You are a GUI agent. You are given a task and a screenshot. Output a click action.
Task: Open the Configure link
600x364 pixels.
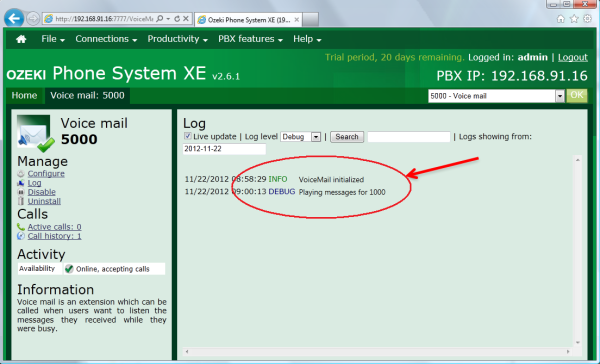click(46, 174)
